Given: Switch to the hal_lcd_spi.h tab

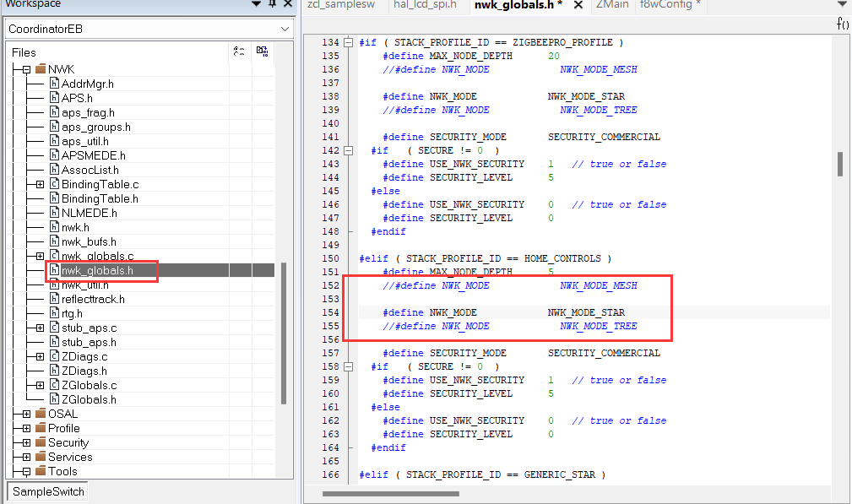Looking at the screenshot, I should point(425,5).
